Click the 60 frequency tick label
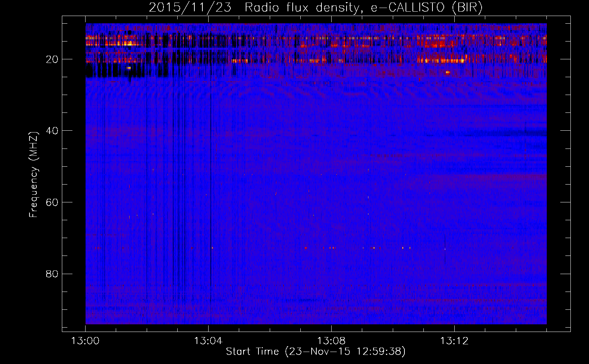Screen dimensions: 589x364 [x=52, y=202]
